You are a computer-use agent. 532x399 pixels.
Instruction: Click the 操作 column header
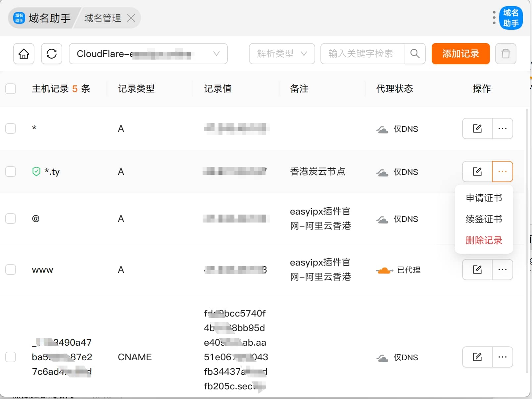click(482, 89)
